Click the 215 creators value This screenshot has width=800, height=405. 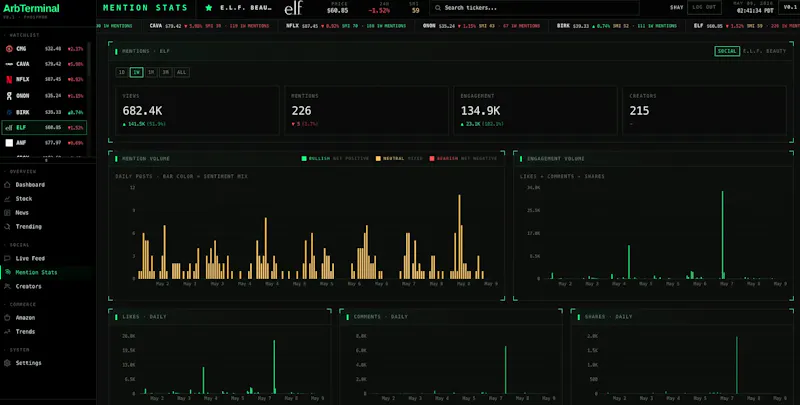coord(639,111)
